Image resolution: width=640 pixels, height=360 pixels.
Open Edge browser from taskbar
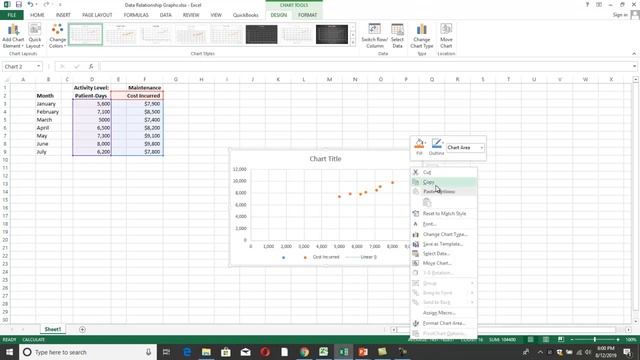pos(187,352)
